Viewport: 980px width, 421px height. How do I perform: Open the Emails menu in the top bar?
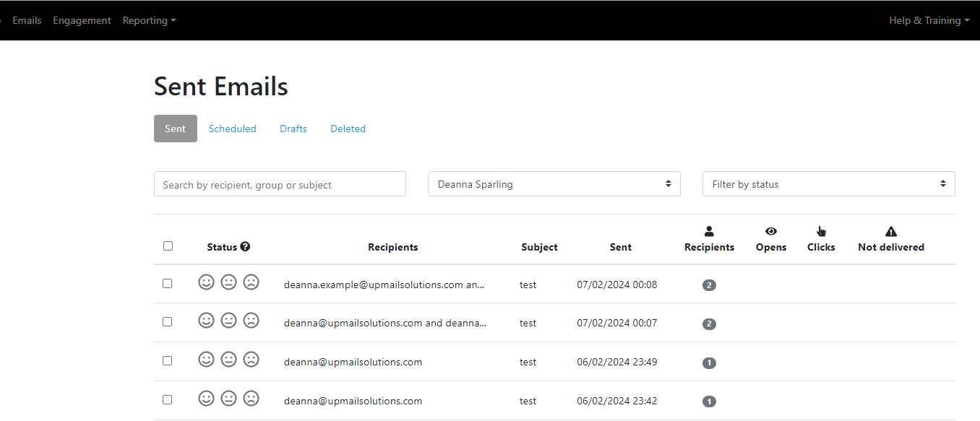point(27,20)
